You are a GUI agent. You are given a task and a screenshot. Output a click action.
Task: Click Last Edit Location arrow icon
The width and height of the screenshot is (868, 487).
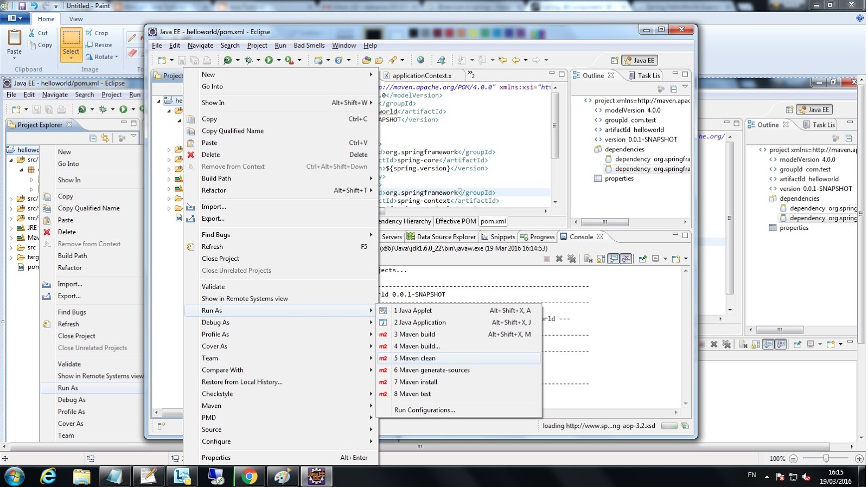pos(503,60)
